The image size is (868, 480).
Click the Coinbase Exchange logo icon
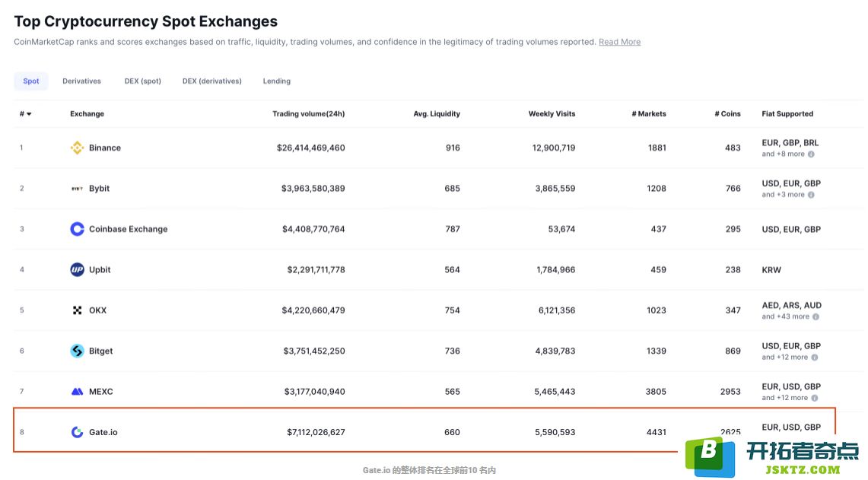(77, 229)
